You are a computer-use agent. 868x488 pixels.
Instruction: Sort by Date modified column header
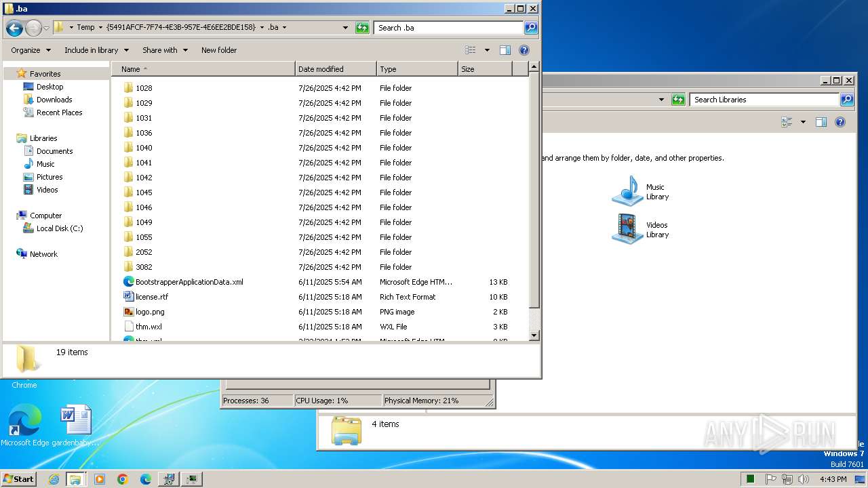point(336,69)
